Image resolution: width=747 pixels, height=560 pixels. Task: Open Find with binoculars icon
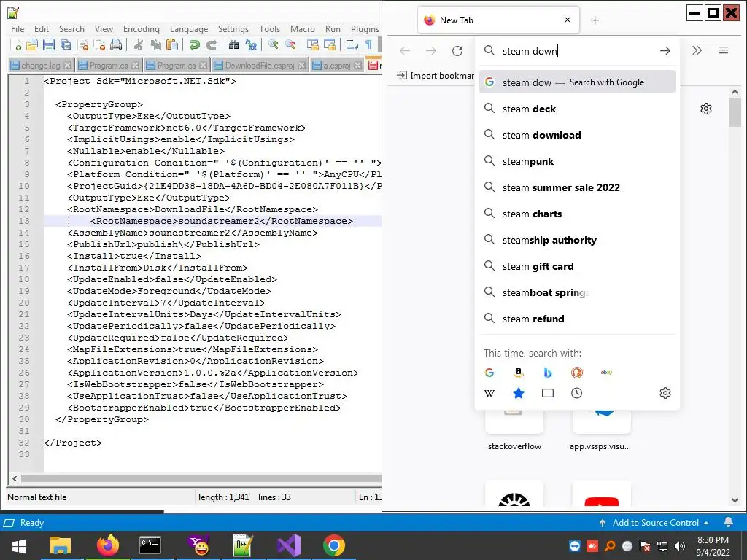click(233, 44)
